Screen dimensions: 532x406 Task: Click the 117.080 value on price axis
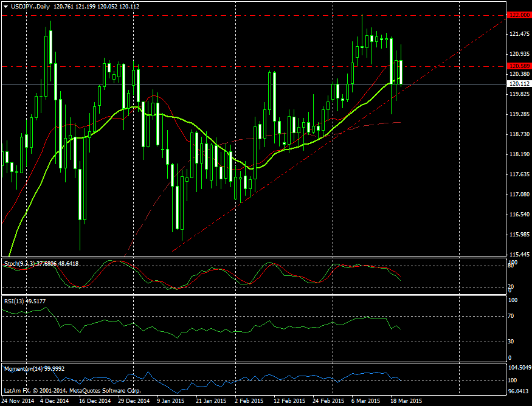[x=517, y=194]
